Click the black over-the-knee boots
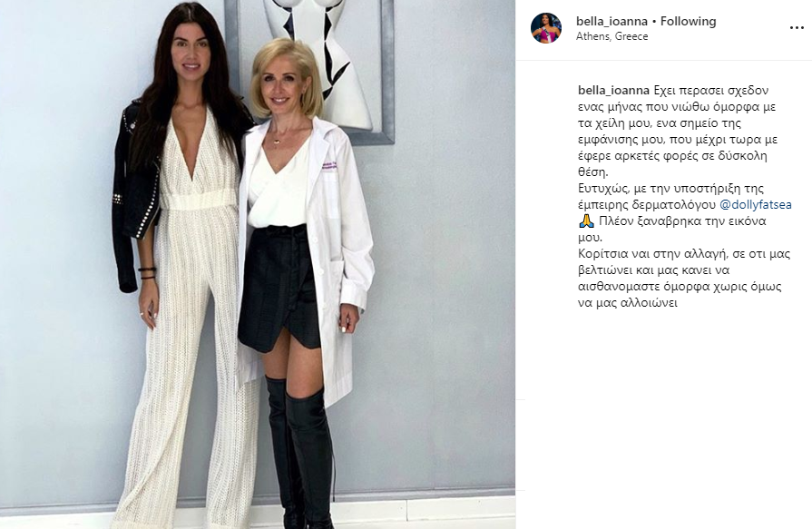 coord(300,451)
